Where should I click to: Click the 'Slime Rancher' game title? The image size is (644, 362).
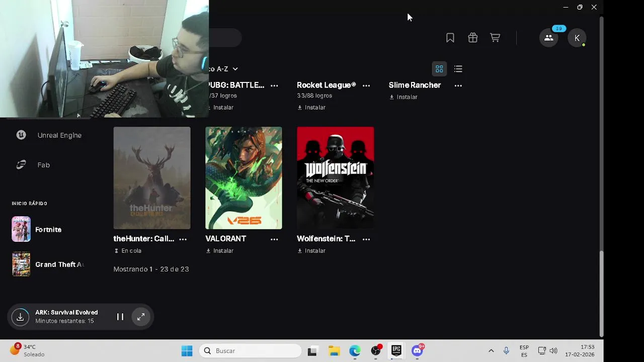coord(415,85)
